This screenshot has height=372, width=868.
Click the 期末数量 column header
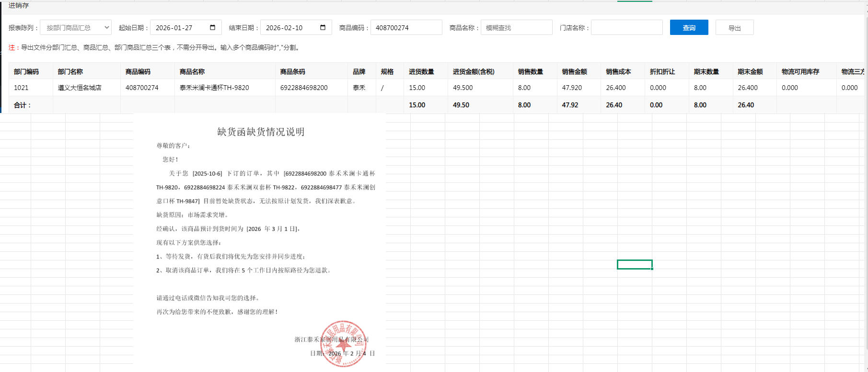[706, 71]
